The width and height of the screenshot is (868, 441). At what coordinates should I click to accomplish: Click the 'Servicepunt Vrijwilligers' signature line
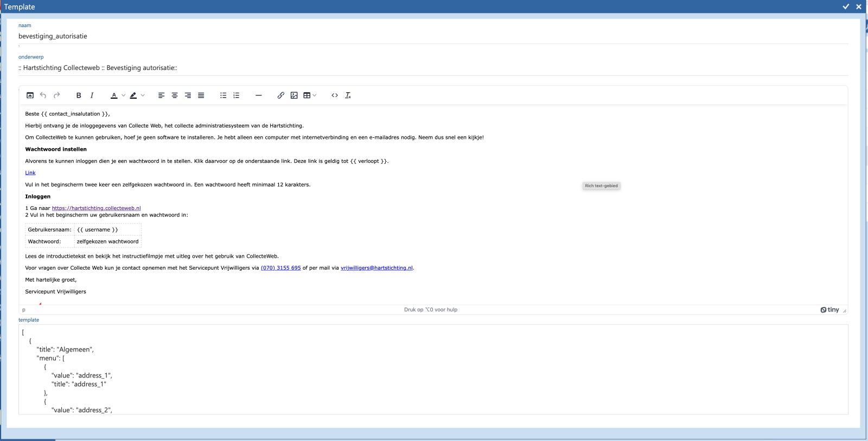pos(55,292)
